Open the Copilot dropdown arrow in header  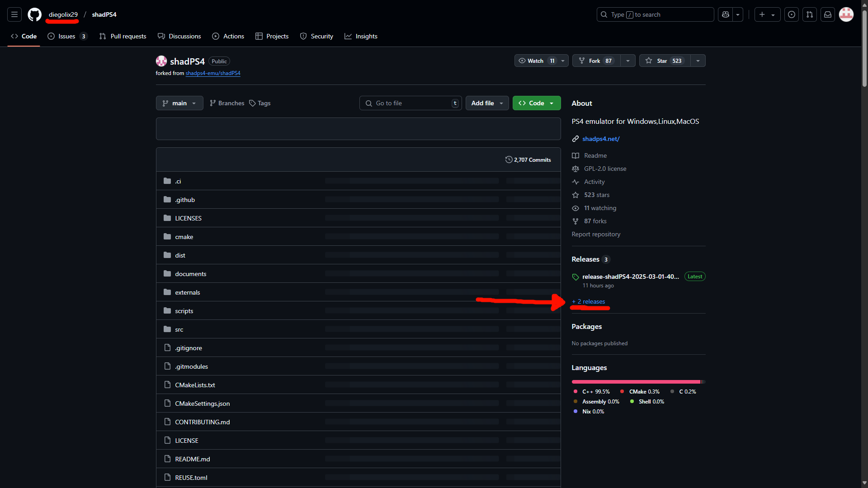(738, 14)
